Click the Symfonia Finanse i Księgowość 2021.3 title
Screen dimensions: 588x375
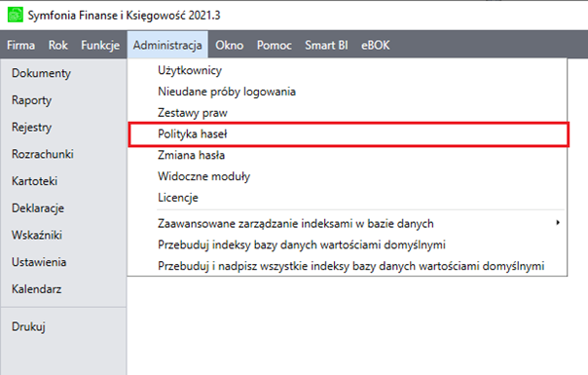coord(125,16)
